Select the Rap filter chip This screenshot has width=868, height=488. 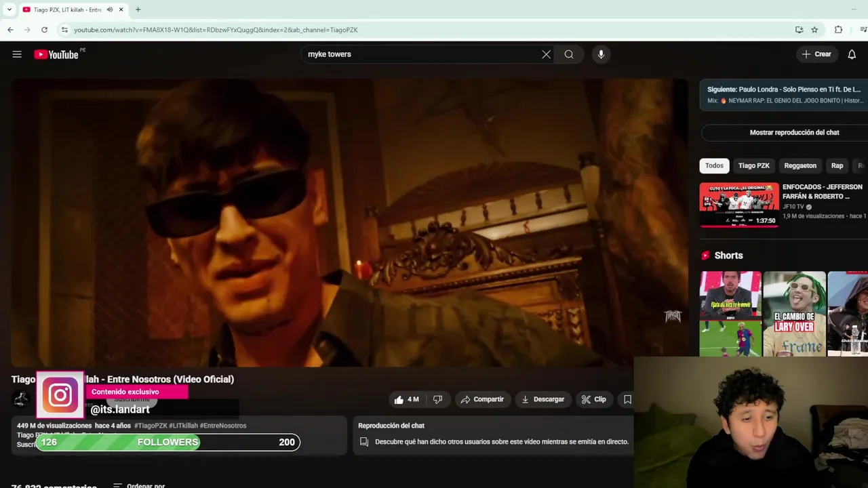coord(837,165)
